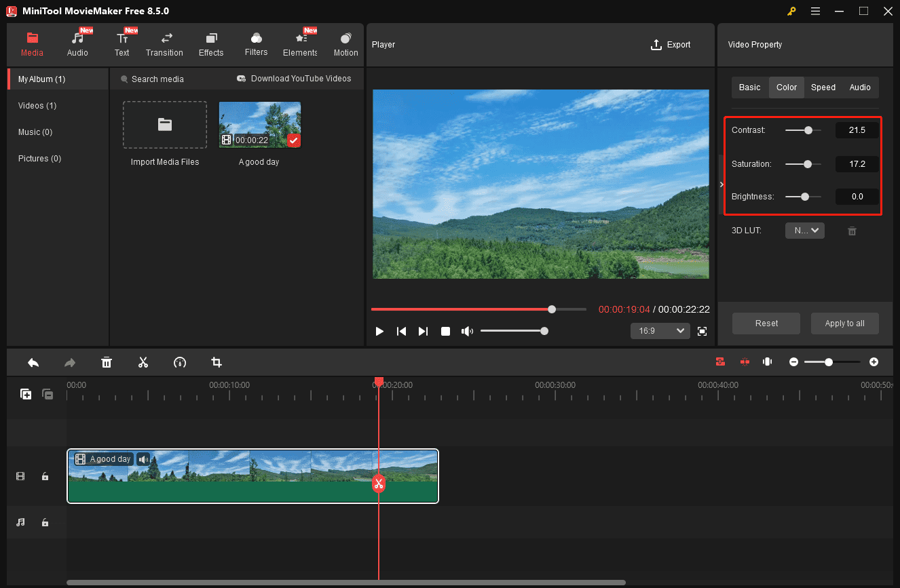The image size is (900, 588).
Task: Open the 3D LUT dropdown
Action: (805, 230)
